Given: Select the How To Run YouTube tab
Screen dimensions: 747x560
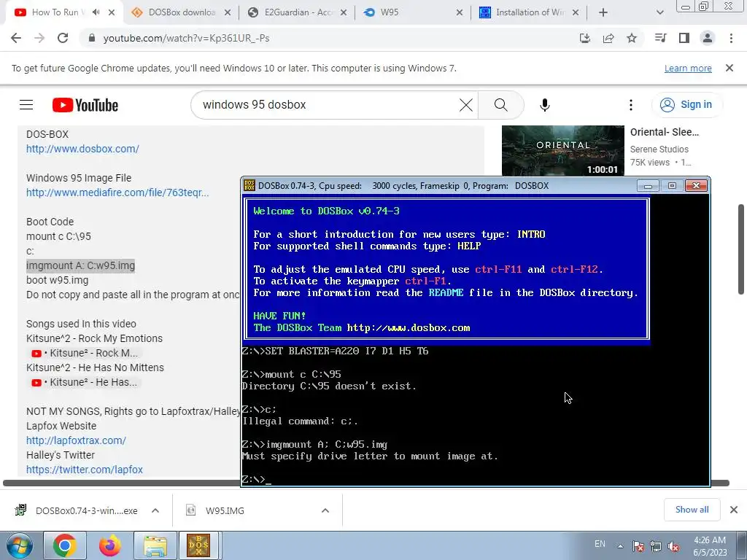Looking at the screenshot, I should coord(57,12).
